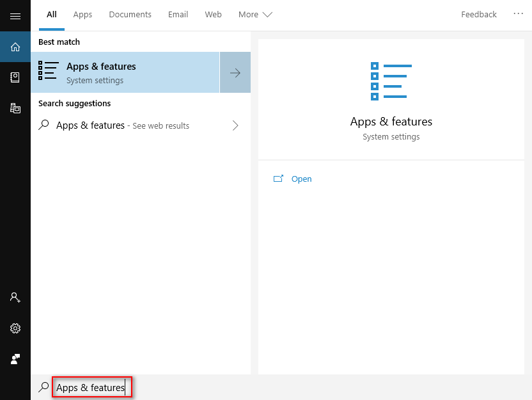Expand the web results suggestion chevron
This screenshot has width=532, height=400.
click(x=235, y=125)
